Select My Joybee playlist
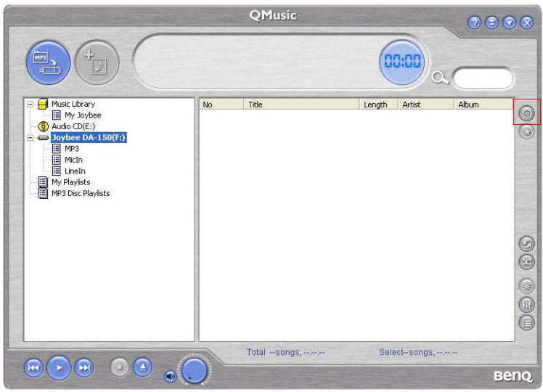The image size is (543, 392). (83, 115)
